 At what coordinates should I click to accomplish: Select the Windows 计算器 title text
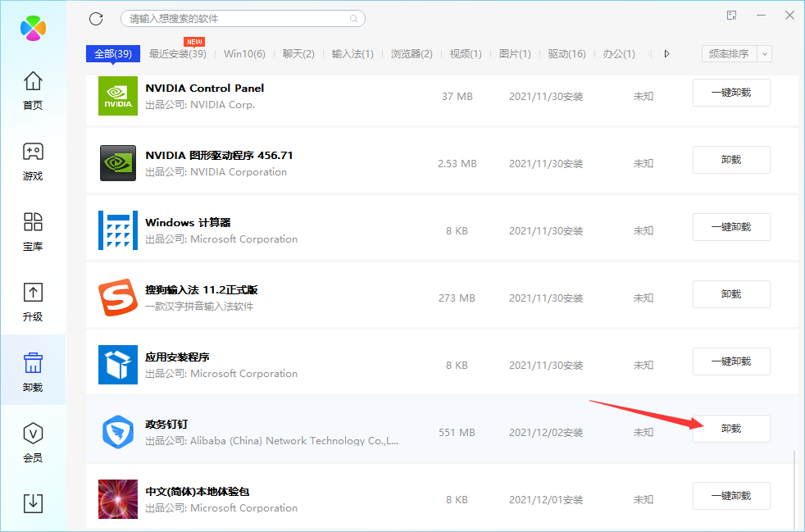coord(188,223)
